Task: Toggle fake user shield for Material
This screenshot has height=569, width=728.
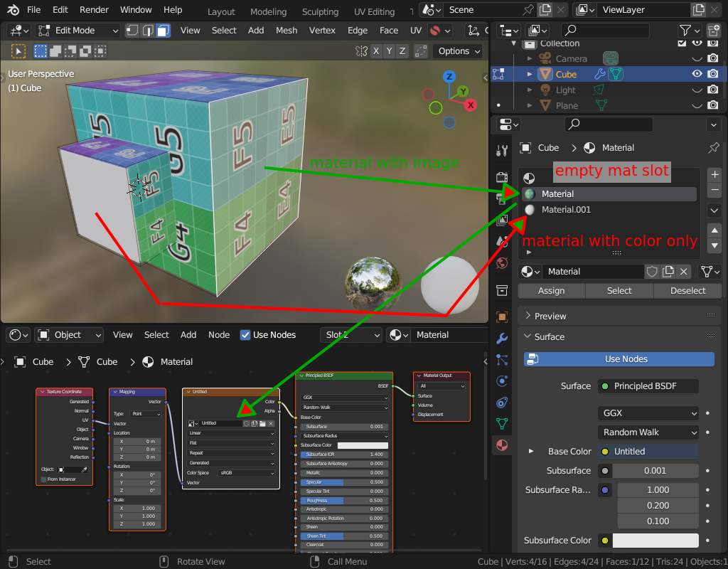Action: pos(652,272)
